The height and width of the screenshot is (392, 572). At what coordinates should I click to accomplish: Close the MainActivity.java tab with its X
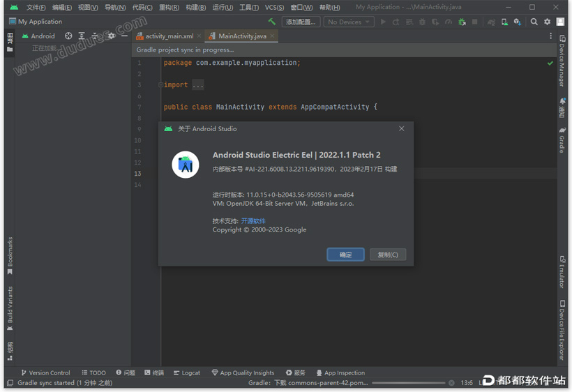tap(272, 36)
